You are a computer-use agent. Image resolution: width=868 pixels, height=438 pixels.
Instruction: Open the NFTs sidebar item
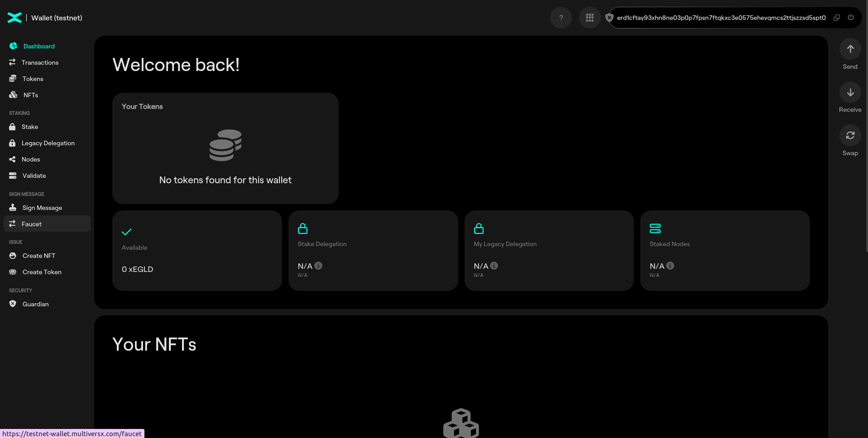point(30,95)
